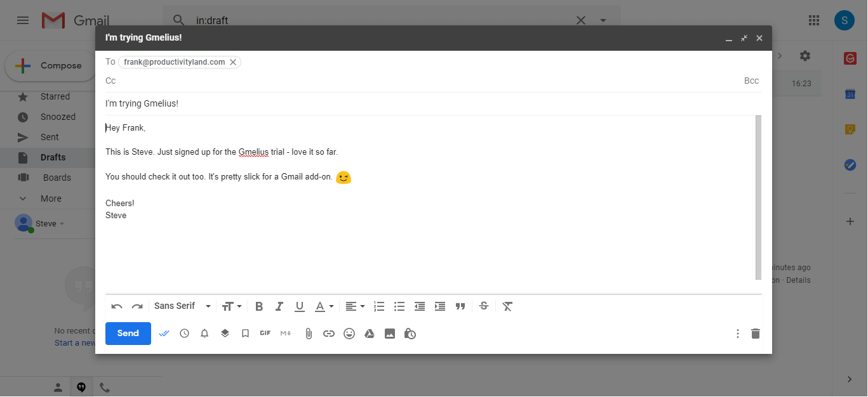Open the text alignment dropdown
868x397 pixels.
click(x=355, y=306)
